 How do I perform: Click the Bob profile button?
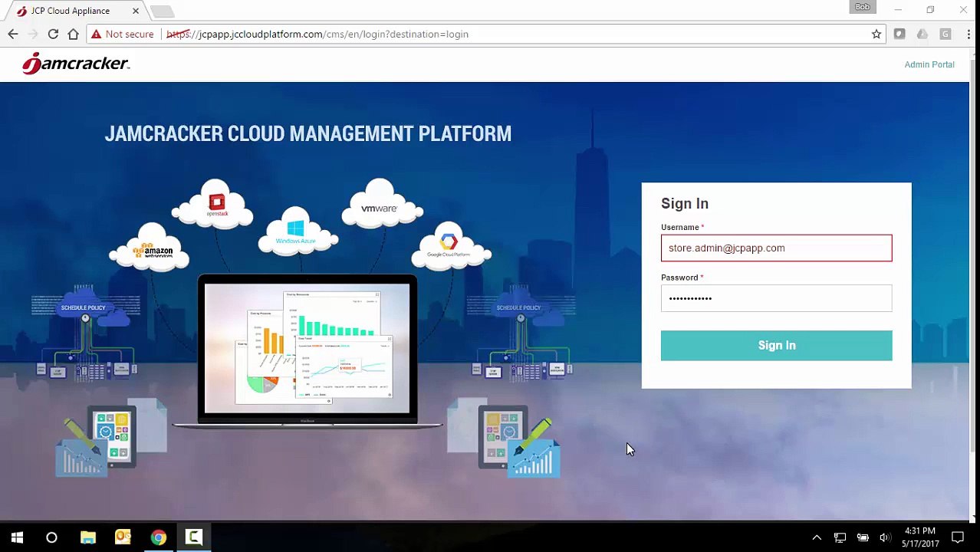(x=863, y=8)
